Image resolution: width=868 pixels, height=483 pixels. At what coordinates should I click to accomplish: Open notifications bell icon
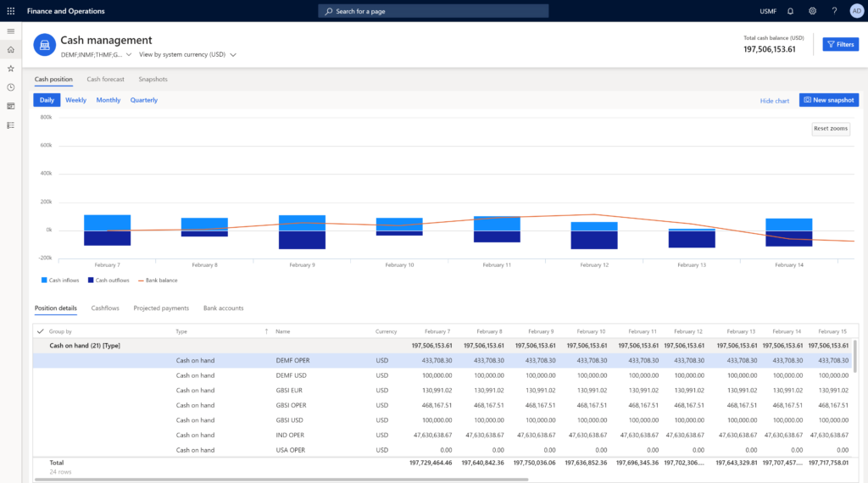coord(790,11)
